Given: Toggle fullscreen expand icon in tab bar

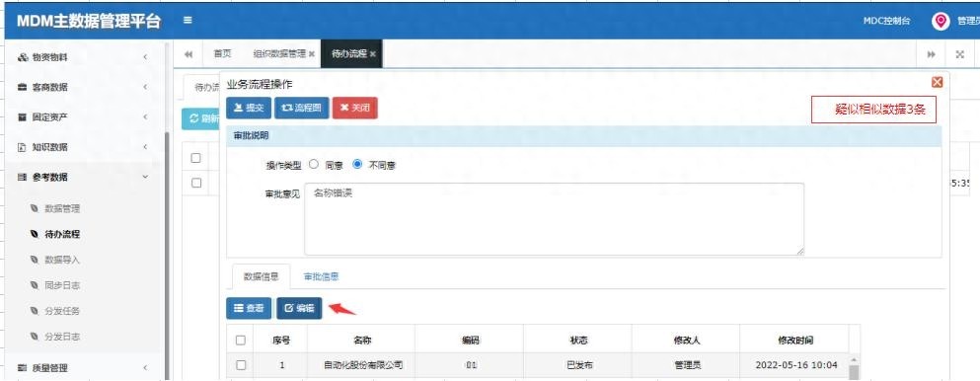Looking at the screenshot, I should click(960, 54).
